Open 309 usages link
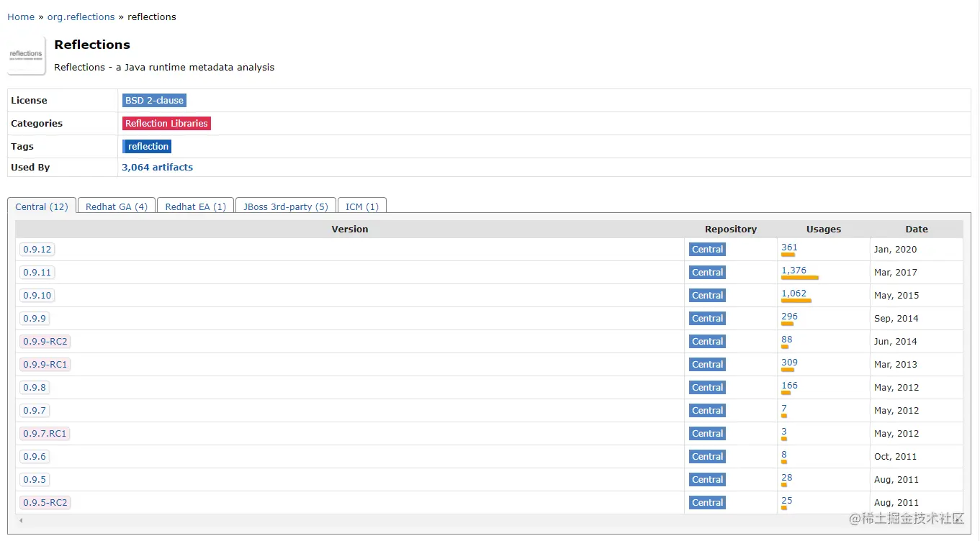980x541 pixels. pos(789,363)
